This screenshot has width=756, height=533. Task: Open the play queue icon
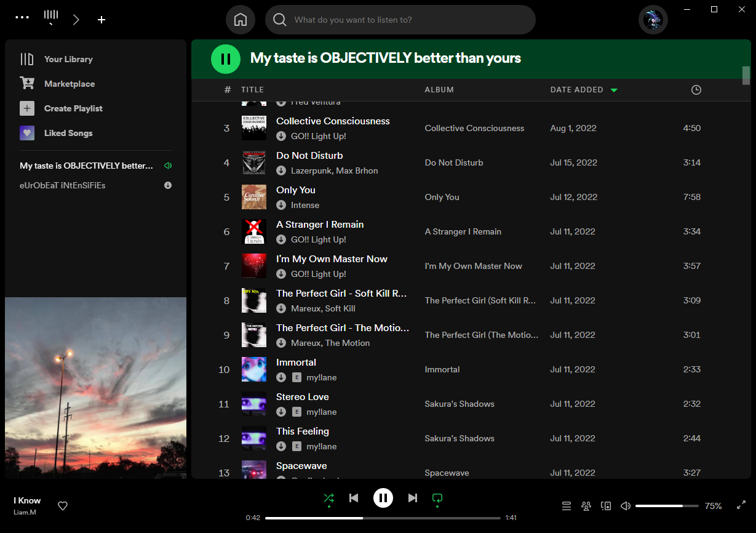point(567,506)
